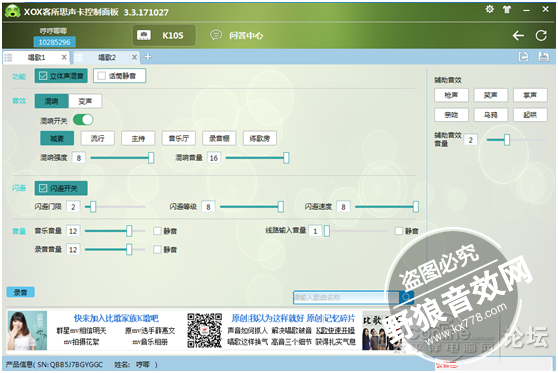The image size is (558, 373).
Task: Click the K10S device icon
Action: (x=144, y=35)
